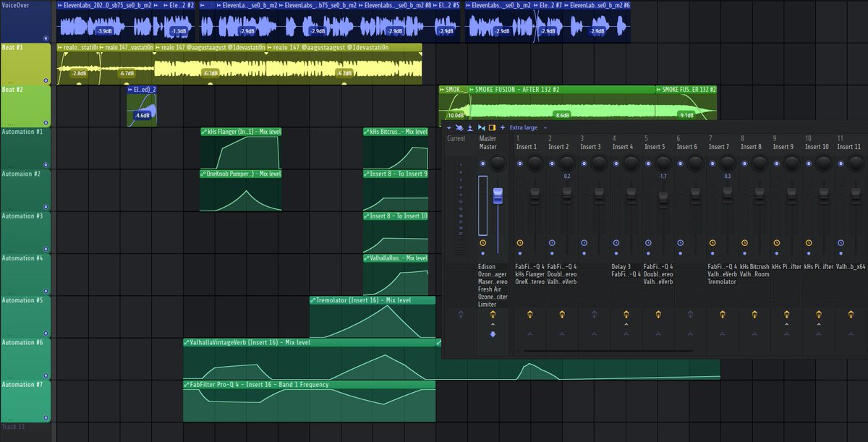Screen dimensions: 868x442
Task: Open the Edison effect slot on Master
Action: click(487, 267)
